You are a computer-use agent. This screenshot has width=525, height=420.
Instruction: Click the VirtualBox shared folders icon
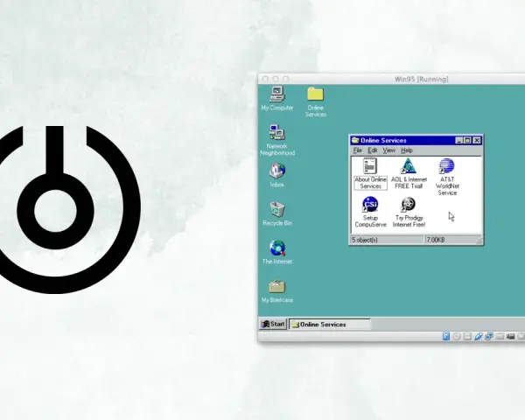pyautogui.click(x=500, y=336)
